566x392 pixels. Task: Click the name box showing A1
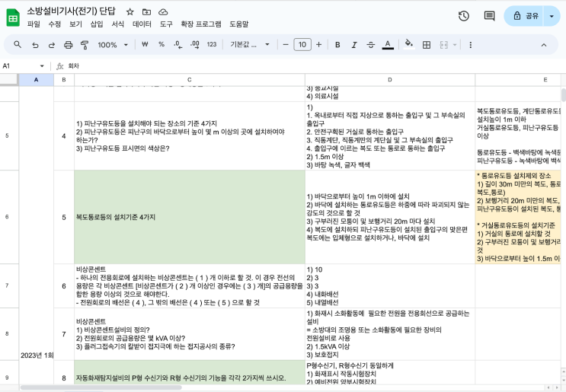(x=20, y=66)
